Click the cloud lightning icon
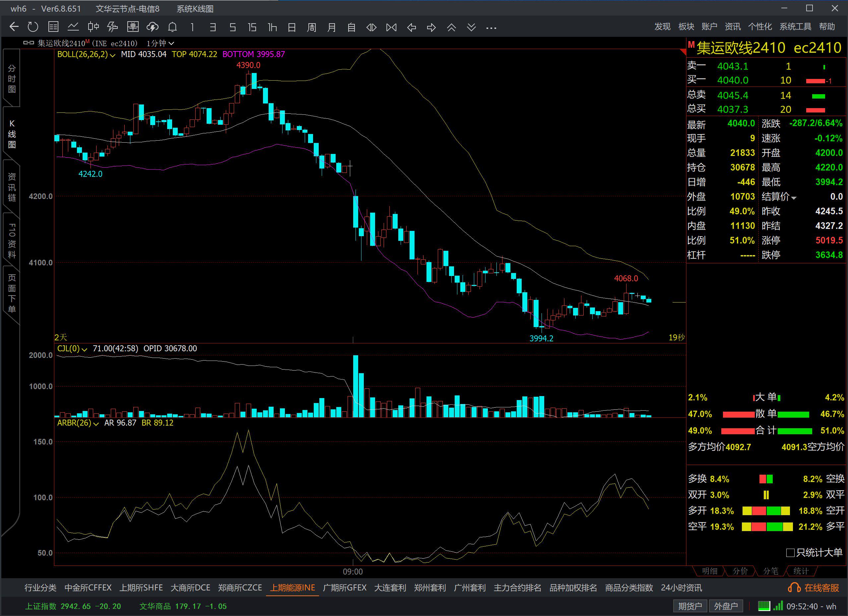Viewport: 848px width, 616px height. [153, 27]
